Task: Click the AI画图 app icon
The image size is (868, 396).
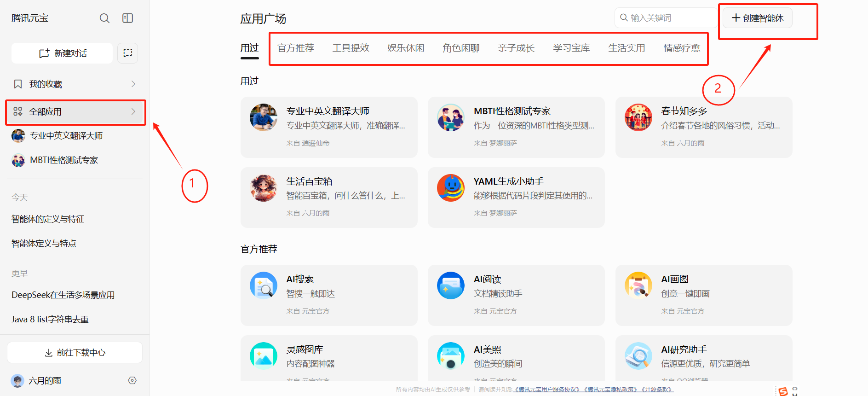Action: 638,285
